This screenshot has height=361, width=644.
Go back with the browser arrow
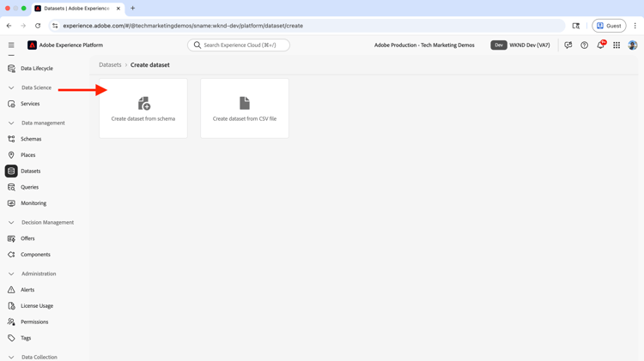click(x=9, y=26)
